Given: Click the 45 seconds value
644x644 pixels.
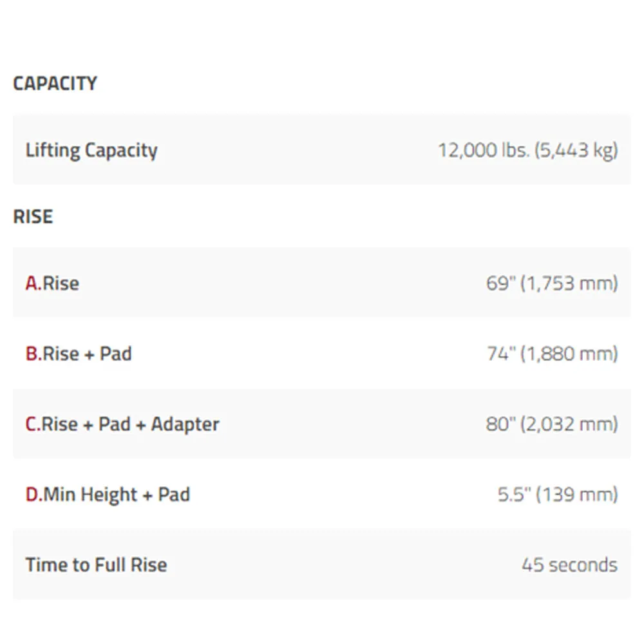Looking at the screenshot, I should click(570, 565).
